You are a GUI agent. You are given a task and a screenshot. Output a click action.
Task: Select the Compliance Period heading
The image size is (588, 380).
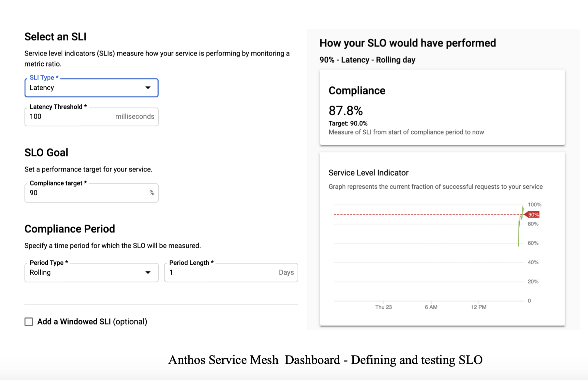click(x=69, y=228)
